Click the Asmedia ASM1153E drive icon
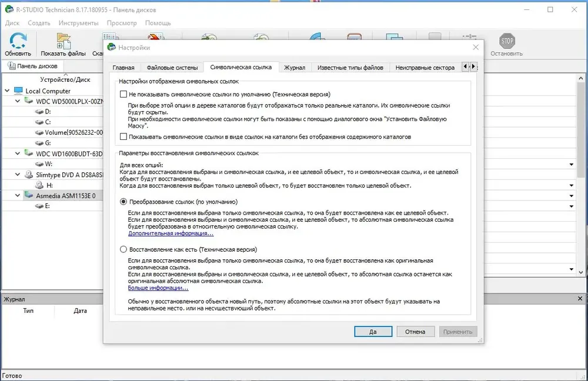This screenshot has height=381, width=588. click(29, 195)
